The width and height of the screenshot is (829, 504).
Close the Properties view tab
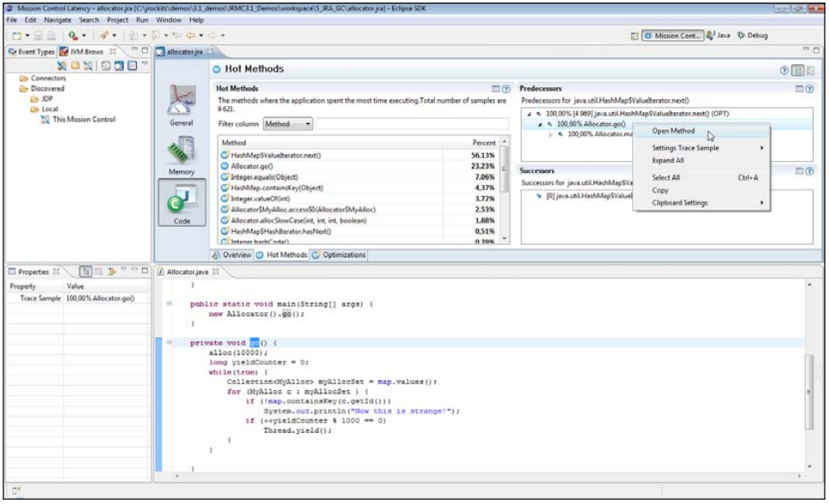(56, 271)
